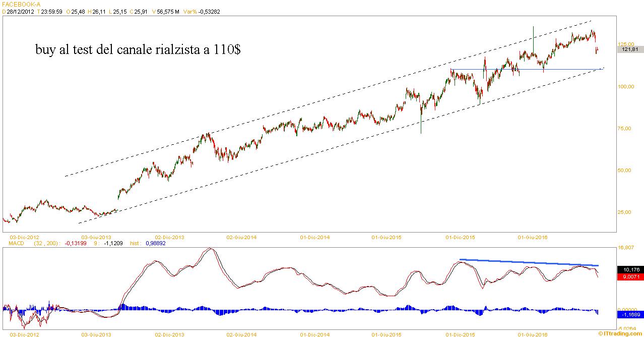Click the Var% value -0,53282
This screenshot has width=644, height=337.
(x=209, y=12)
